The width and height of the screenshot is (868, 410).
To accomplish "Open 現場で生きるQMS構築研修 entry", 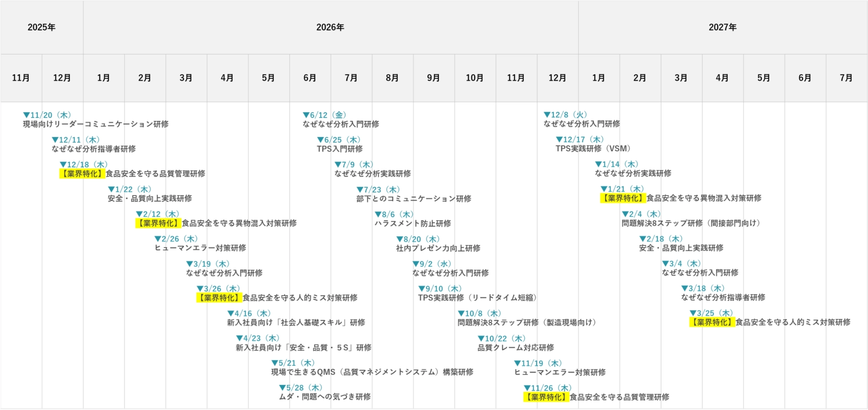I will 372,372.
